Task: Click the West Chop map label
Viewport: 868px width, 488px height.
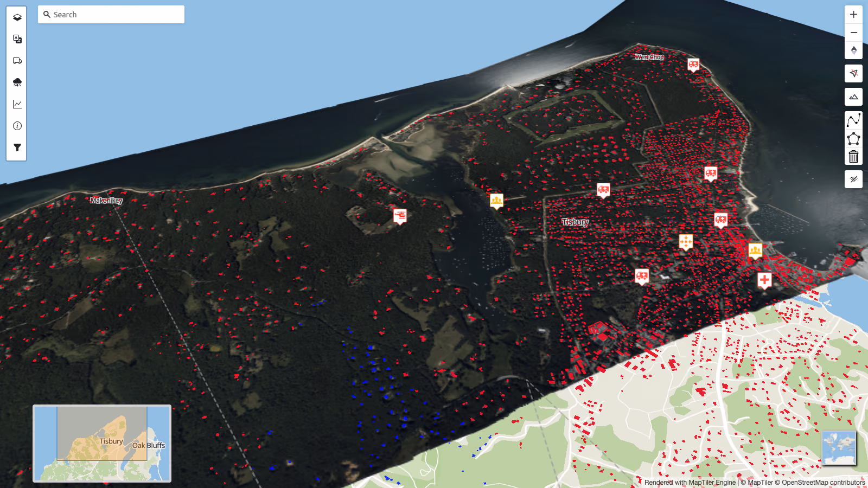Action: click(x=649, y=57)
